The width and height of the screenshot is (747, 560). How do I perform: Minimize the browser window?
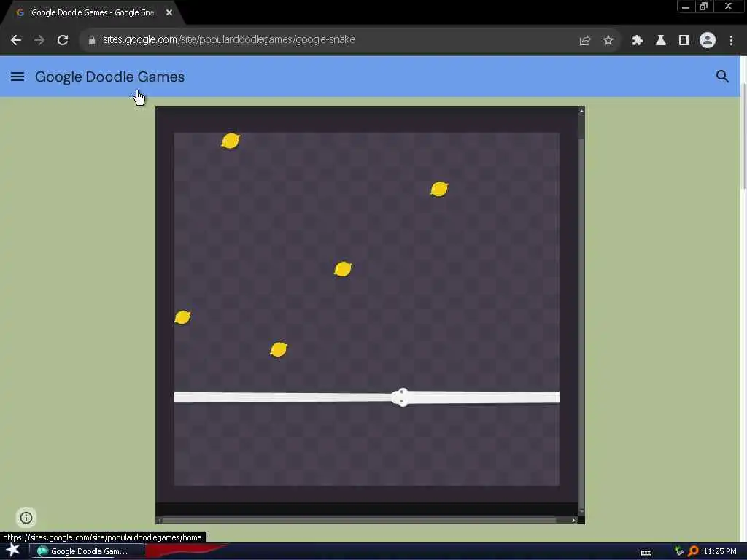click(x=686, y=7)
